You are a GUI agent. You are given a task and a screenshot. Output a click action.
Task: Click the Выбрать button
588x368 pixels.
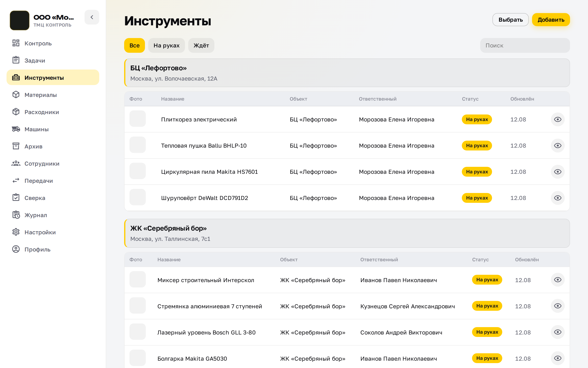tap(510, 20)
